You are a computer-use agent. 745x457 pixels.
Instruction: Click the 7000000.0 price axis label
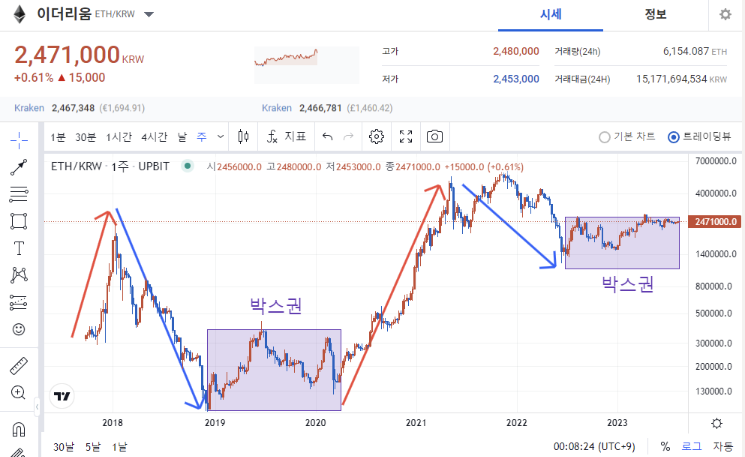[x=716, y=161]
